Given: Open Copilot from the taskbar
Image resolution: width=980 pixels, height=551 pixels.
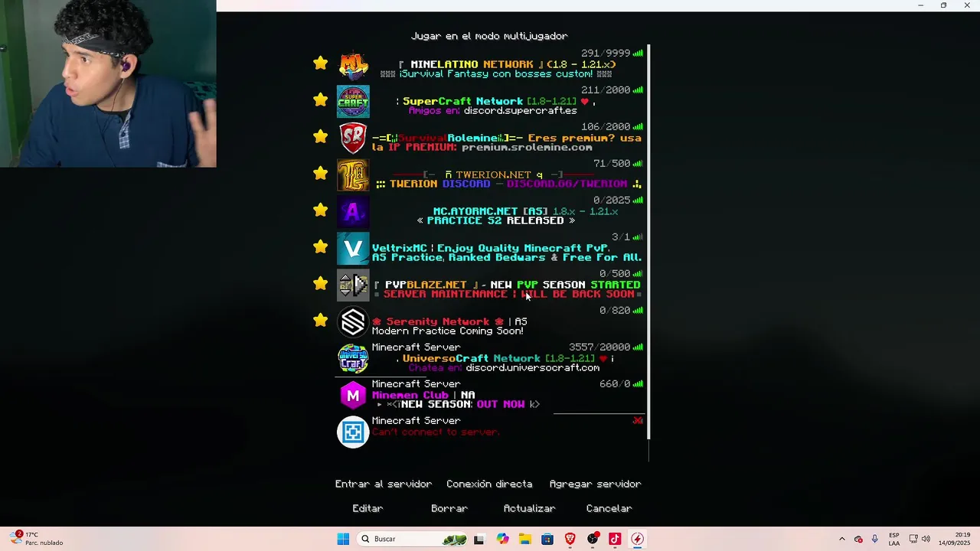Looking at the screenshot, I should pos(502,539).
